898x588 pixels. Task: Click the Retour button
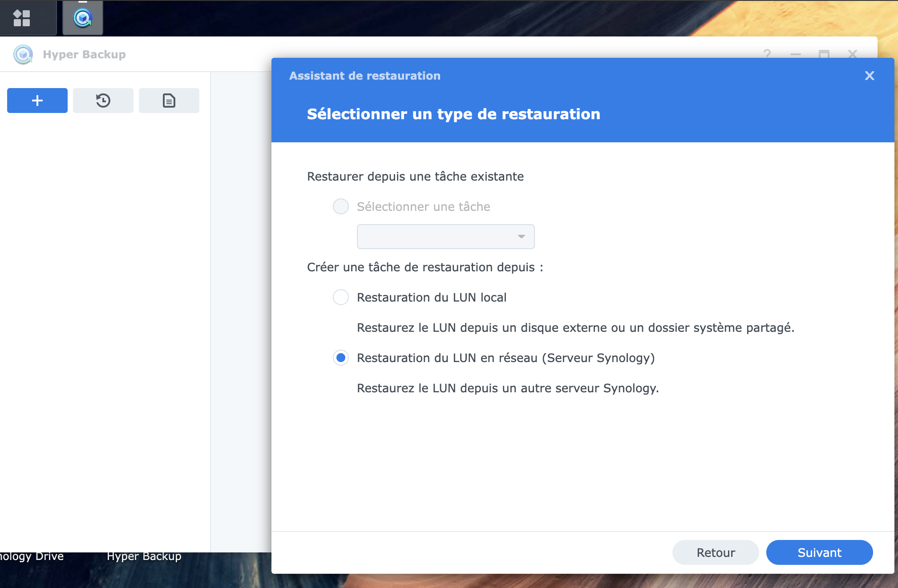[x=716, y=552]
